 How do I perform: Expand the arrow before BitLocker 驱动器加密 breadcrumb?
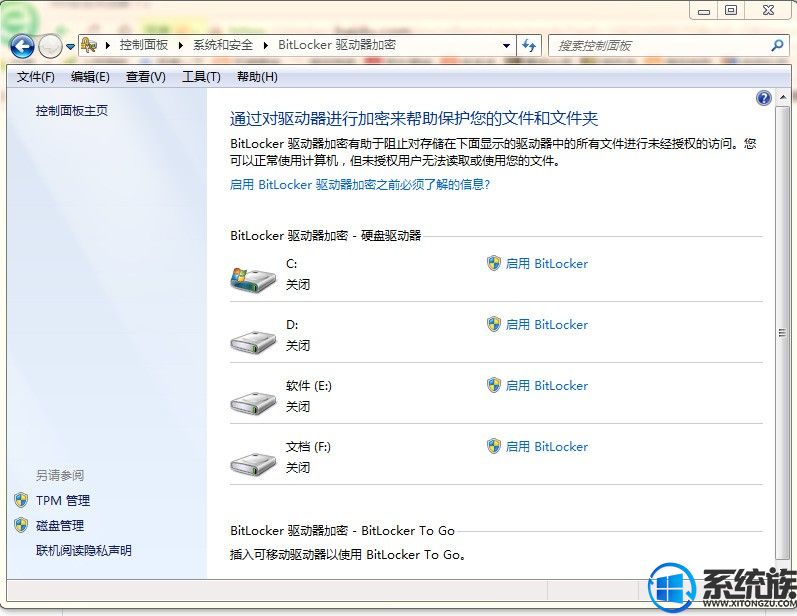pos(265,45)
